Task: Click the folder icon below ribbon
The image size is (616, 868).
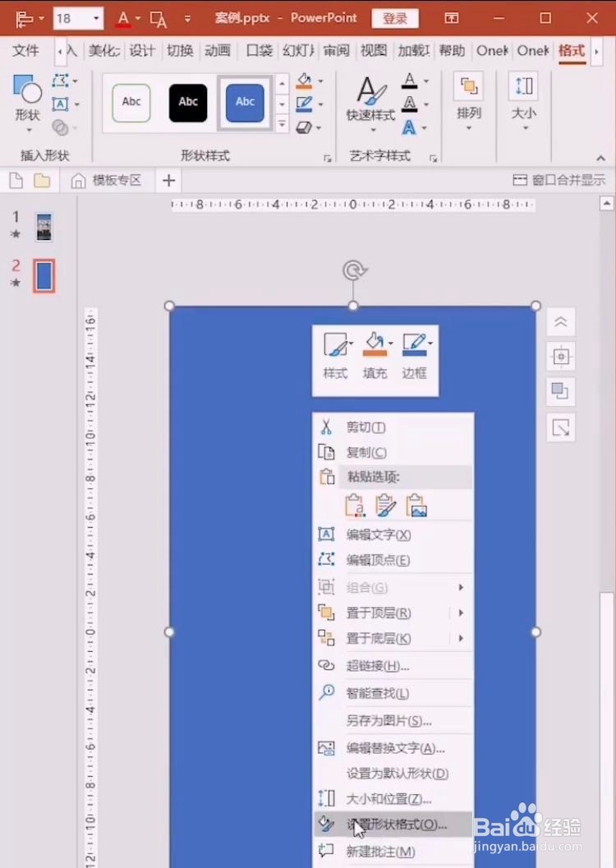Action: [42, 181]
